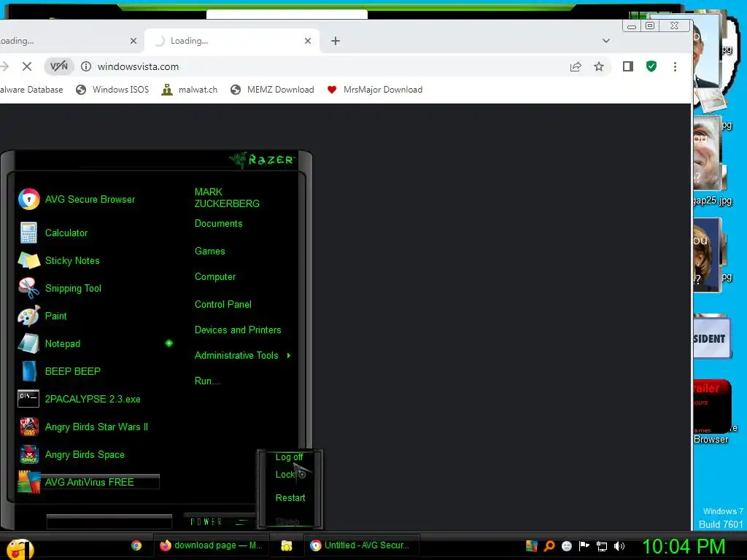View site information icon for windowsvista.com
The height and width of the screenshot is (560, 747).
pyautogui.click(x=86, y=66)
